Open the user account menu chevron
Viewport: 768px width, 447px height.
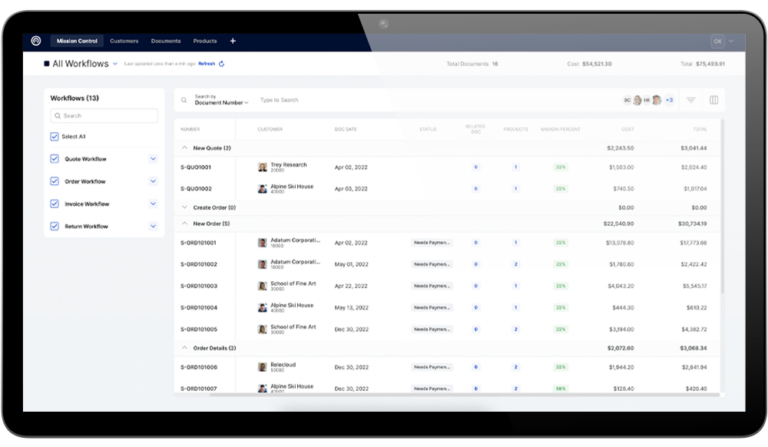(x=731, y=41)
